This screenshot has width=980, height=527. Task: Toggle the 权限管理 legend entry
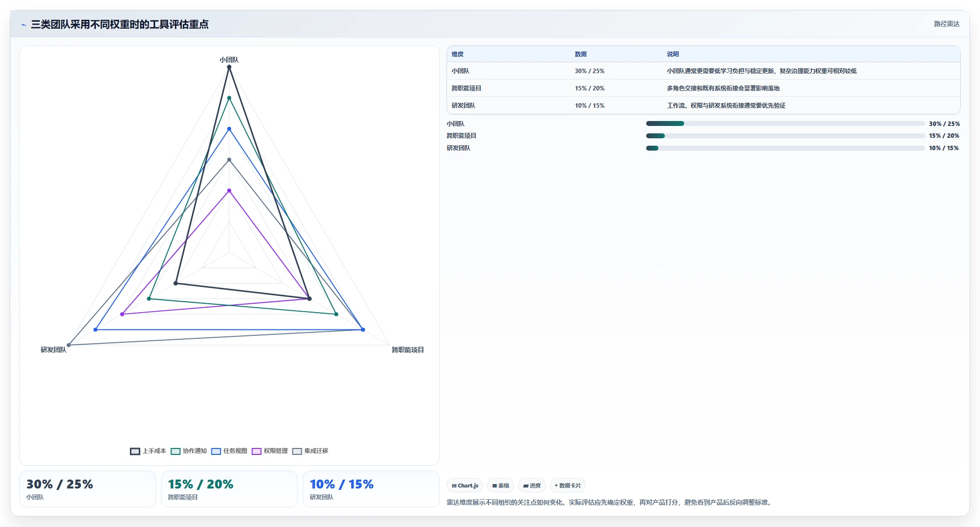[x=270, y=451]
